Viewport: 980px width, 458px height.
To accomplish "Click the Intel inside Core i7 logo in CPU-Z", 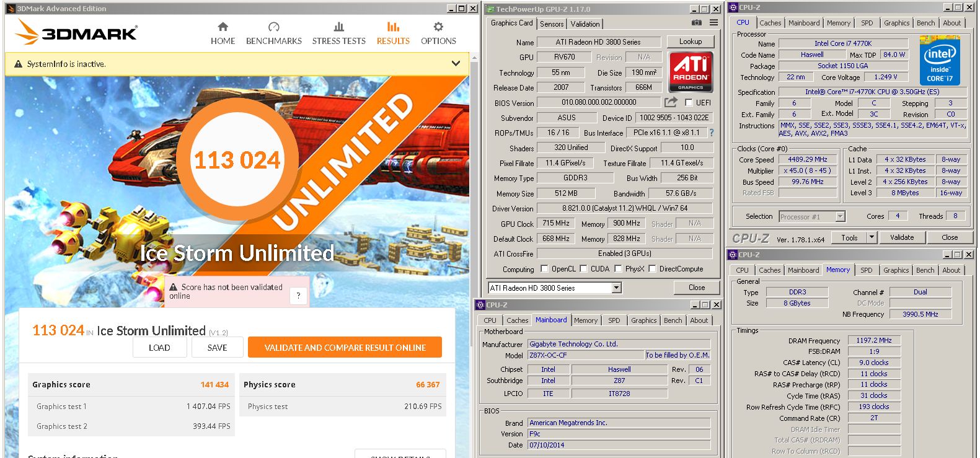I will (940, 61).
